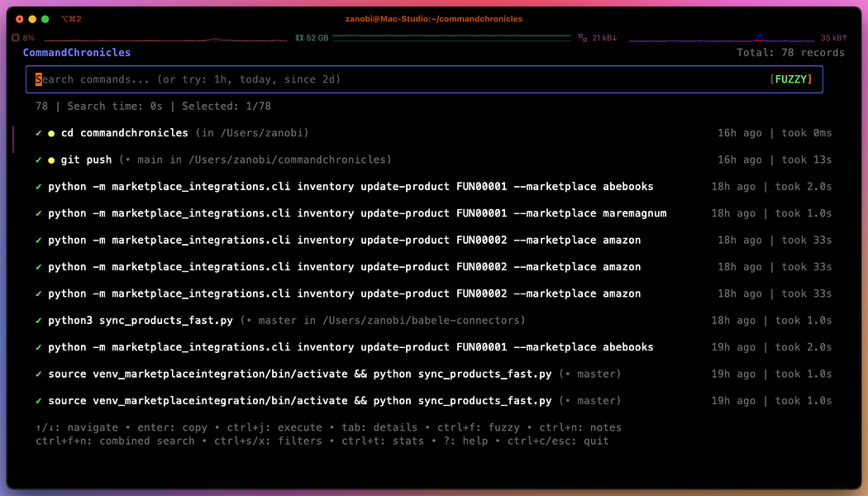Click checkmark of python3 sync_products_fast.py row
The width and height of the screenshot is (868, 496).
click(x=38, y=321)
